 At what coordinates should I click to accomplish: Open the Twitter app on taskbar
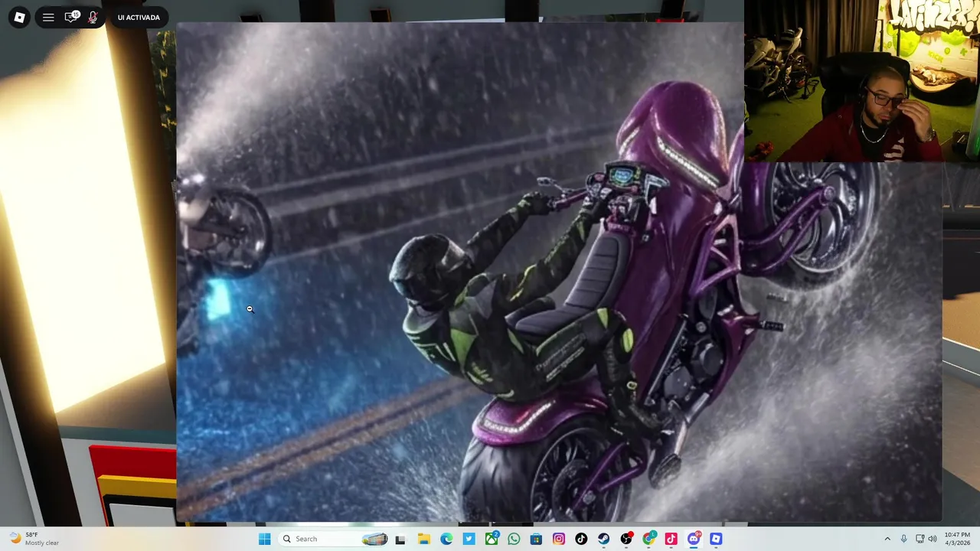pos(469,539)
